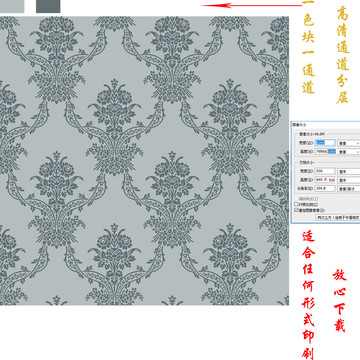
Task: Select the dark gray color swatch
Action: pos(48,6)
